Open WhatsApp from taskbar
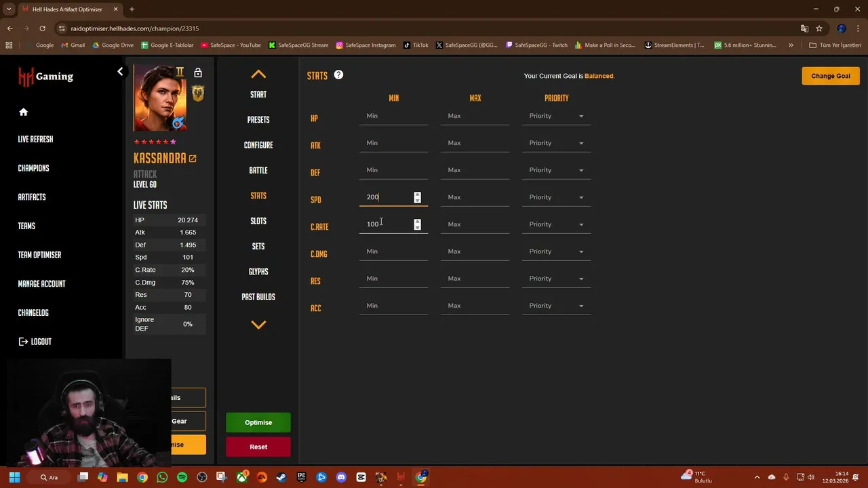Viewport: 868px width, 488px height. pyautogui.click(x=162, y=477)
